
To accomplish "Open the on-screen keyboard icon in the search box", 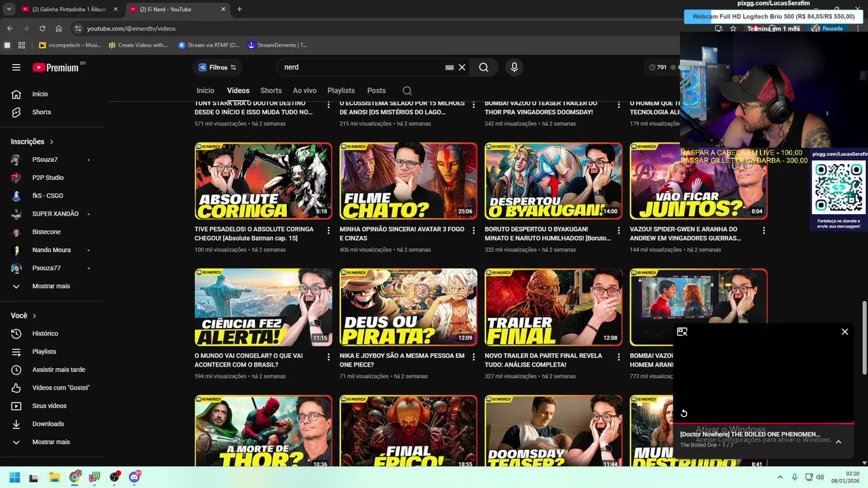I will 449,67.
